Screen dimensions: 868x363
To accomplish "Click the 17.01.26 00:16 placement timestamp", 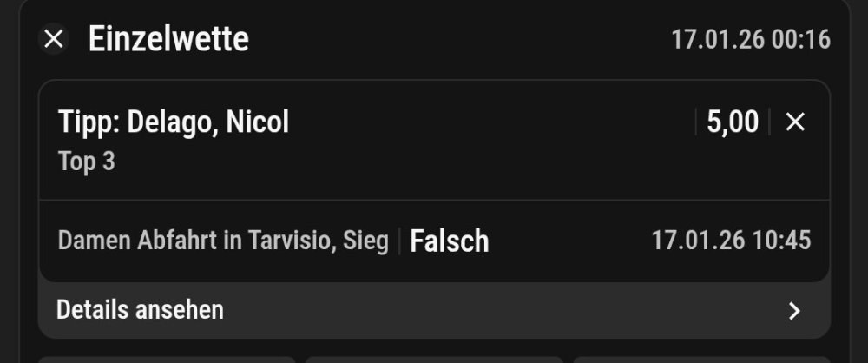I will (x=751, y=40).
